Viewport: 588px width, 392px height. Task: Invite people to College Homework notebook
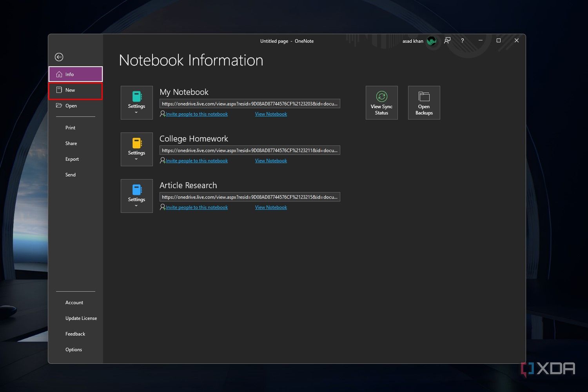(197, 161)
